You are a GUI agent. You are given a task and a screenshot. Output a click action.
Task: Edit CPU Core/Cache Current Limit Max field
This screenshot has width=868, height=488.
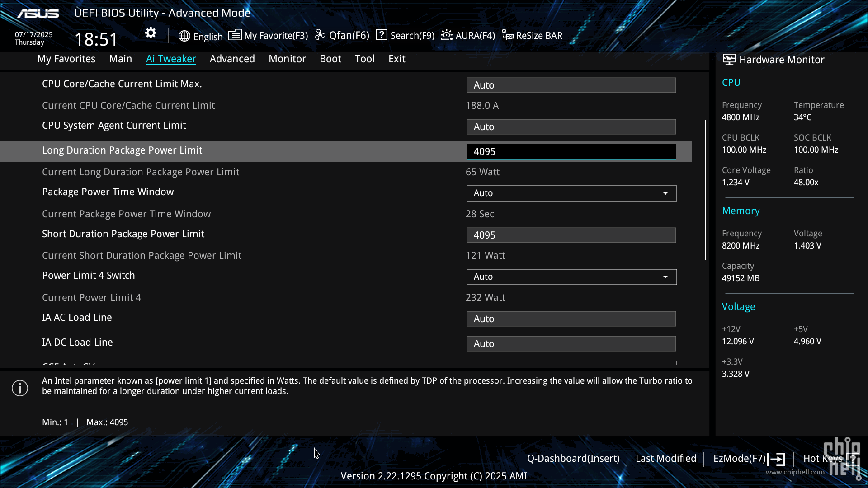tap(571, 85)
